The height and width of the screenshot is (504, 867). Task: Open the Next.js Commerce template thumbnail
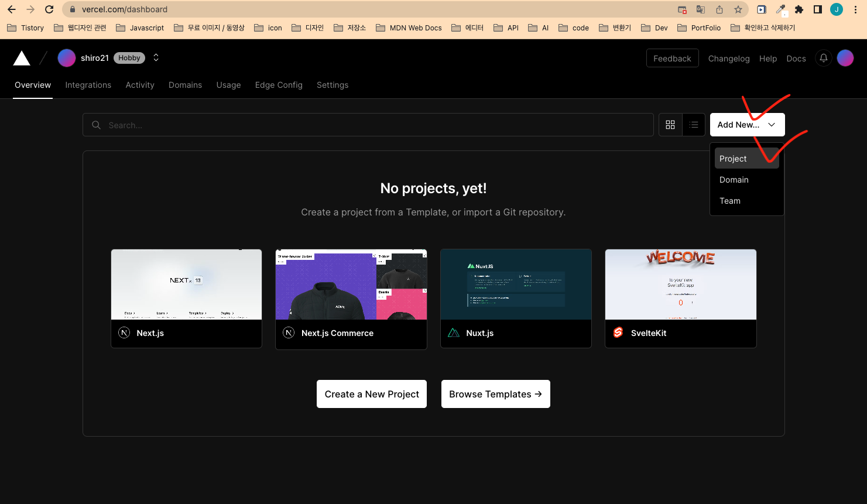(351, 284)
